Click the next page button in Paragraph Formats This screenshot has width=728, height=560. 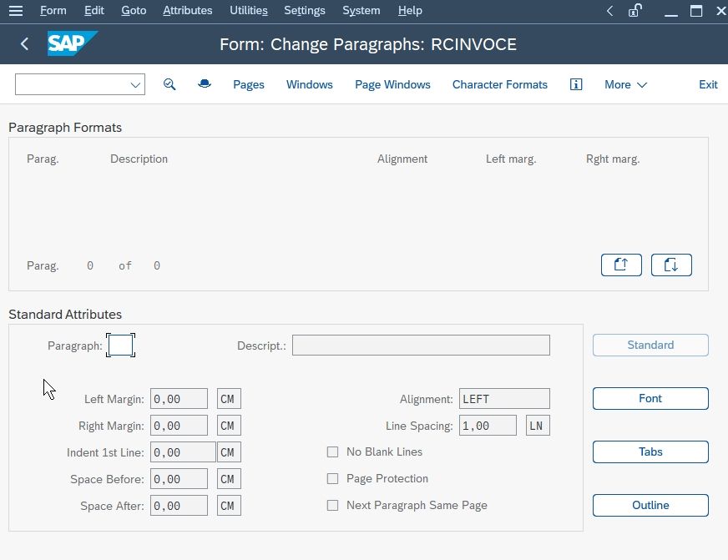pyautogui.click(x=671, y=265)
